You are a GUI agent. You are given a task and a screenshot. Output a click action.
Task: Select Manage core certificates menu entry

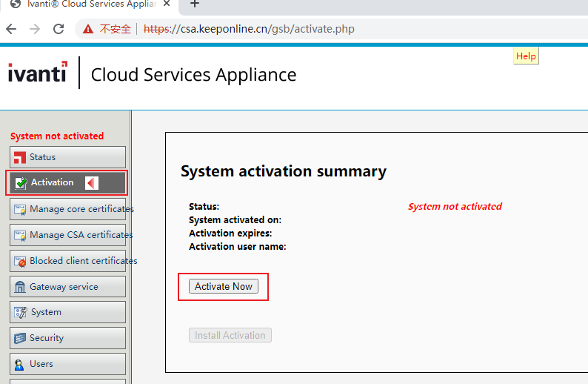point(81,209)
